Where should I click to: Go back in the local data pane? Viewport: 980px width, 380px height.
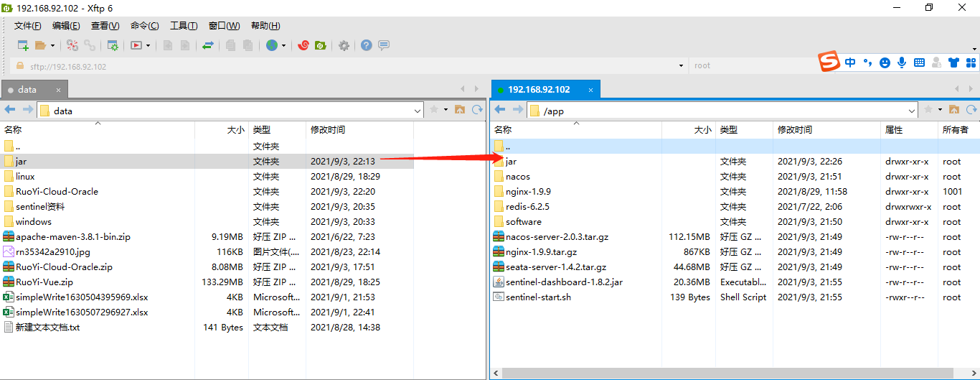pyautogui.click(x=10, y=110)
